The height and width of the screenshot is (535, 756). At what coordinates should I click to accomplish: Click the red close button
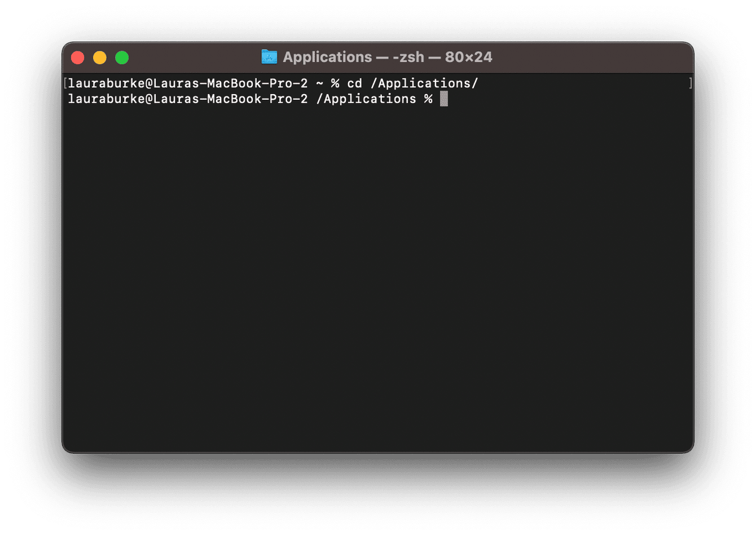77,57
